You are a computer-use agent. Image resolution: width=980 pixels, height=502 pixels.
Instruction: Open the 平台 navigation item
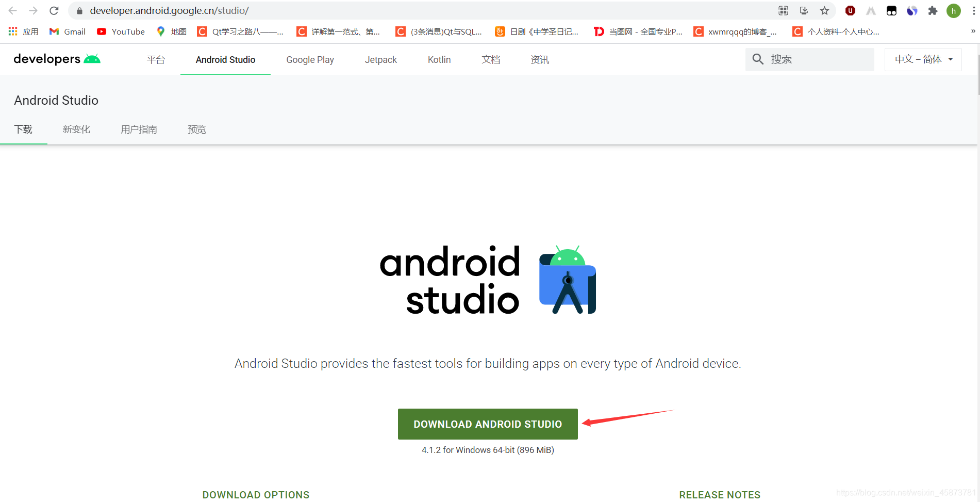point(156,59)
